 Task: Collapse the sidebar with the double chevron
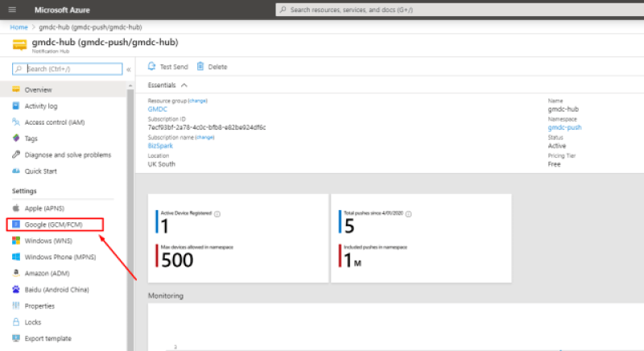pos(129,69)
